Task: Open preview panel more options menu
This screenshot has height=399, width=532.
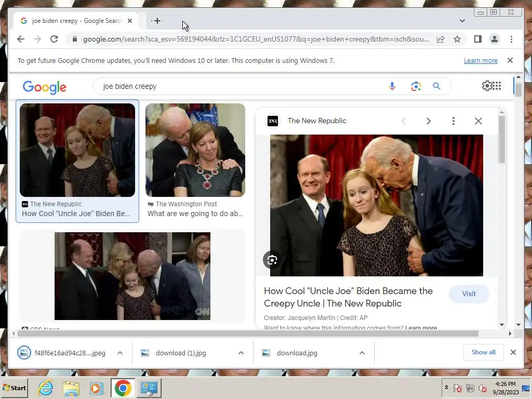Action: 453,121
